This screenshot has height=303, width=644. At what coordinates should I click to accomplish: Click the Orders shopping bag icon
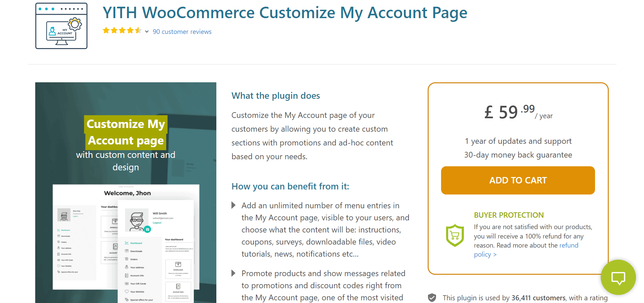point(126,259)
